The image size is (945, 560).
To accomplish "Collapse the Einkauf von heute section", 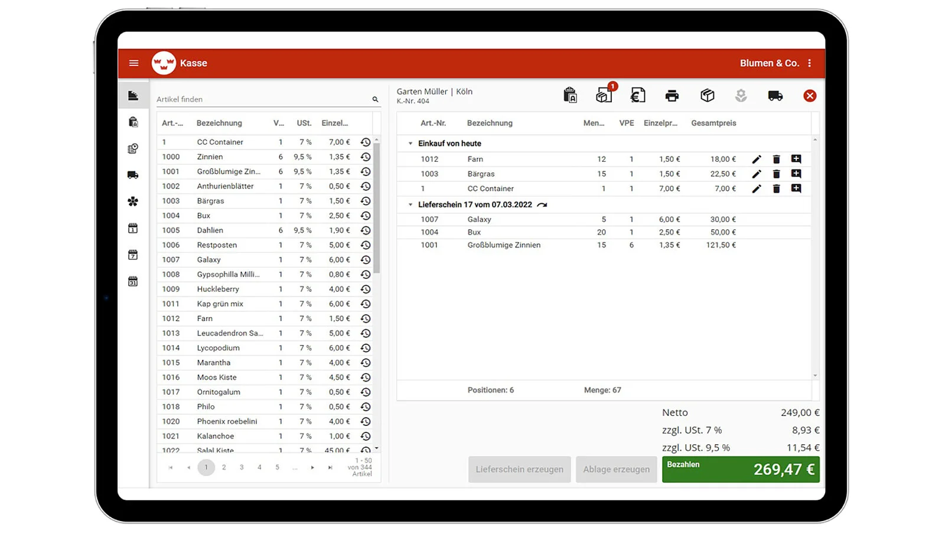I will point(410,143).
